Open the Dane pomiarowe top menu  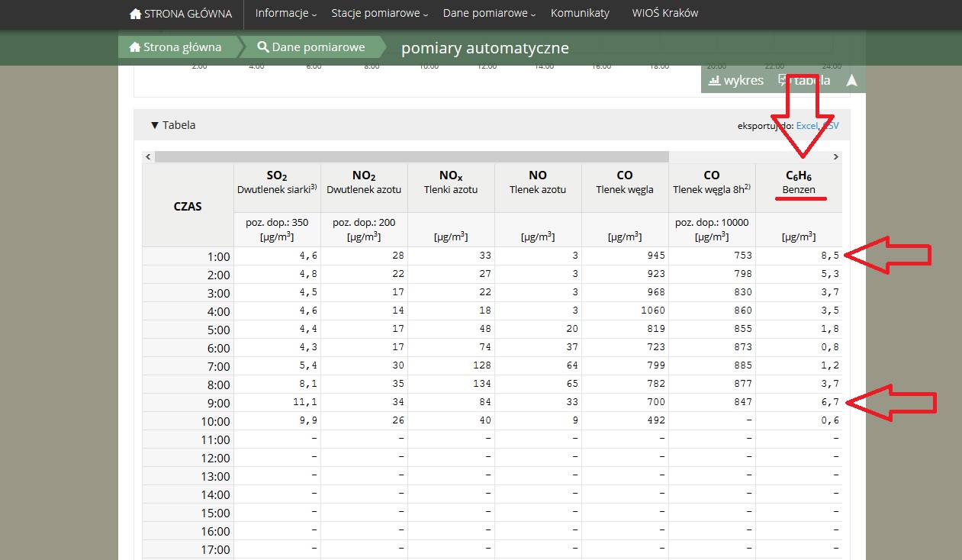[490, 13]
